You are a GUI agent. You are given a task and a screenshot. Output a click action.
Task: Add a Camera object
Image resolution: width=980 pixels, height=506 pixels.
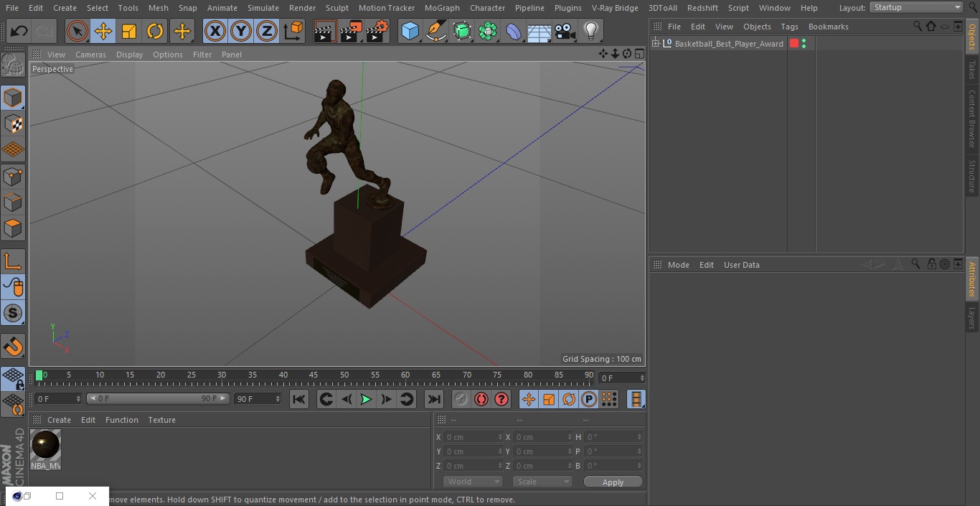(x=565, y=31)
